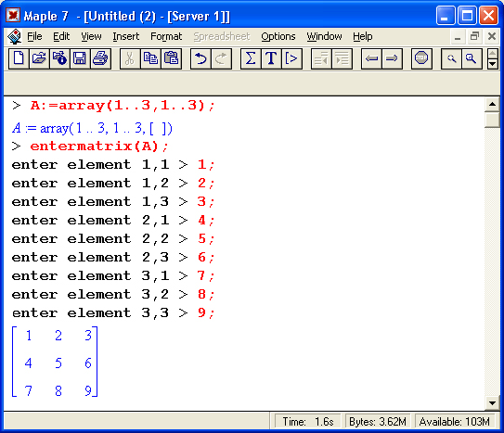Restore the inner document window
Viewport: 504px width, 433px height.
click(474, 36)
